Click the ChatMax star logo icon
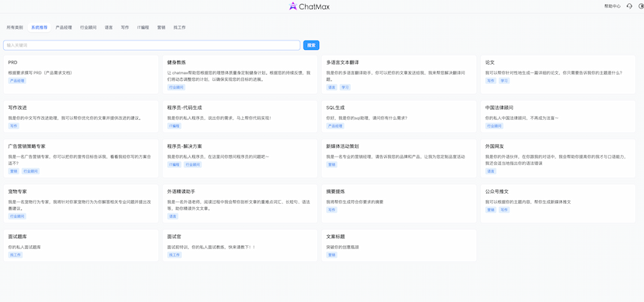This screenshot has height=302, width=644. click(x=293, y=6)
